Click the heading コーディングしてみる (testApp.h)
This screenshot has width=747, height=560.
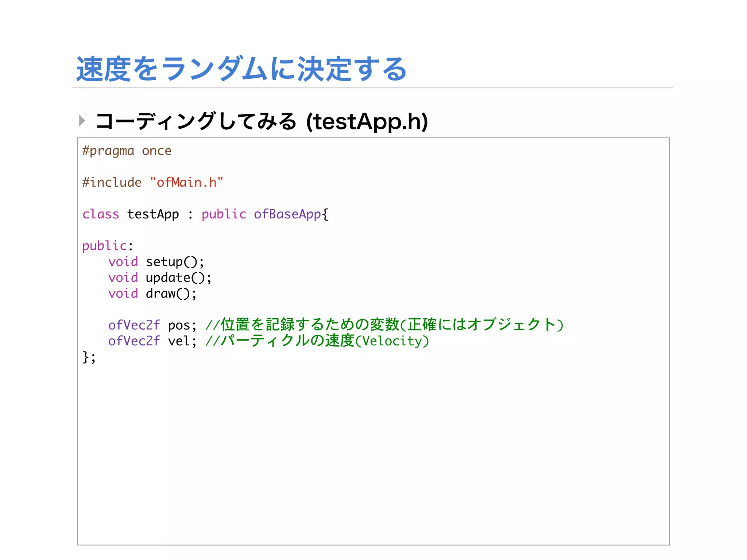coord(262,121)
